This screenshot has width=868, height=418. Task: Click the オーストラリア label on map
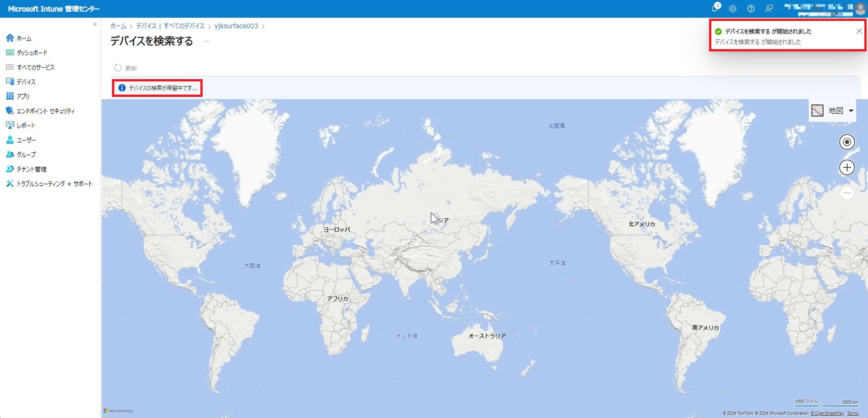click(x=487, y=336)
